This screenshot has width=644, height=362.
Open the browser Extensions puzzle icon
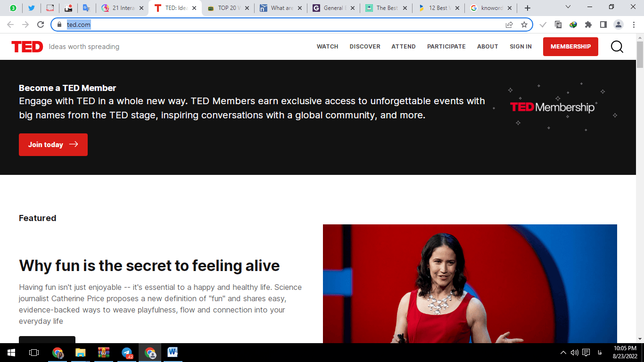pos(588,25)
